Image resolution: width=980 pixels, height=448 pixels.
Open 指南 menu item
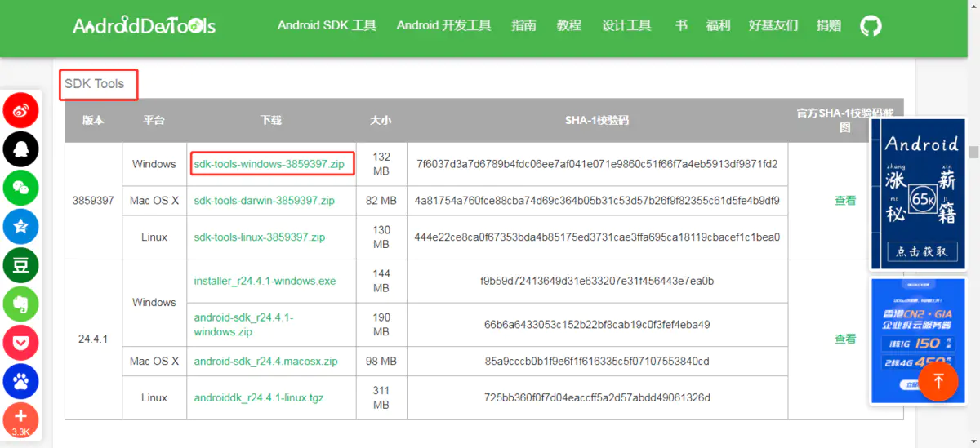click(523, 25)
